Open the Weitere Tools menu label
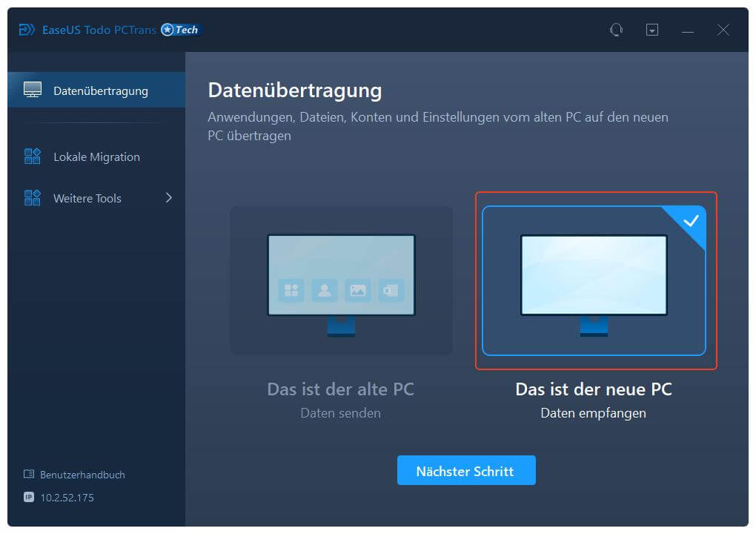756x534 pixels. pos(87,198)
